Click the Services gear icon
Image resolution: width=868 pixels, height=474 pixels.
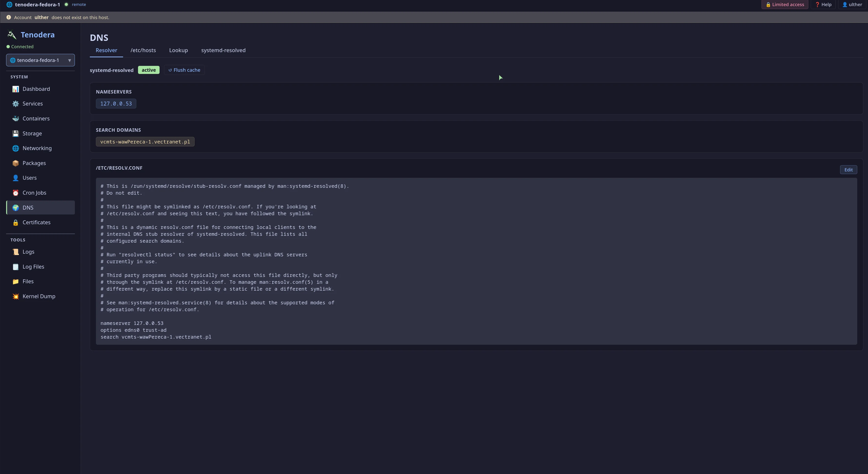coord(15,104)
